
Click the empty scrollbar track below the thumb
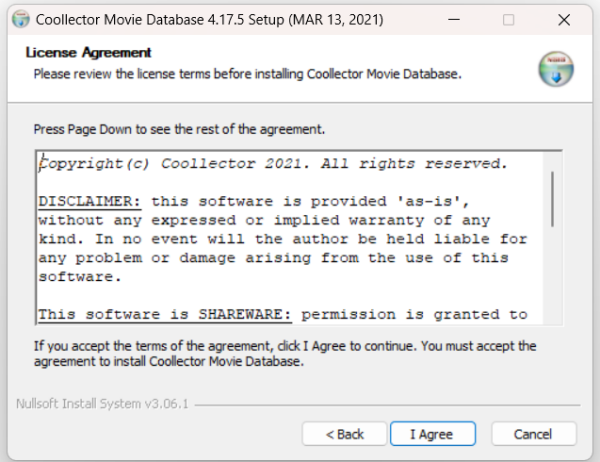point(552,280)
